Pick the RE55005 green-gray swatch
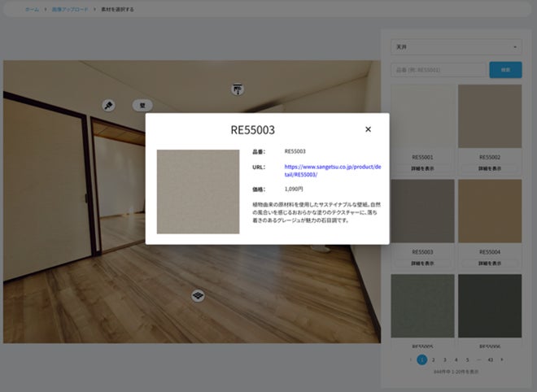 point(422,306)
